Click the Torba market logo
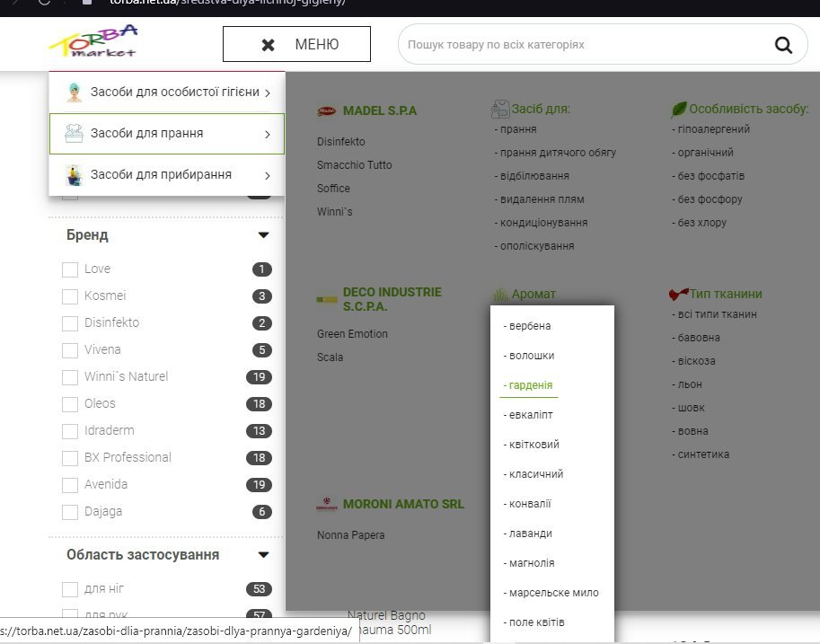The width and height of the screenshot is (820, 644). tap(93, 40)
